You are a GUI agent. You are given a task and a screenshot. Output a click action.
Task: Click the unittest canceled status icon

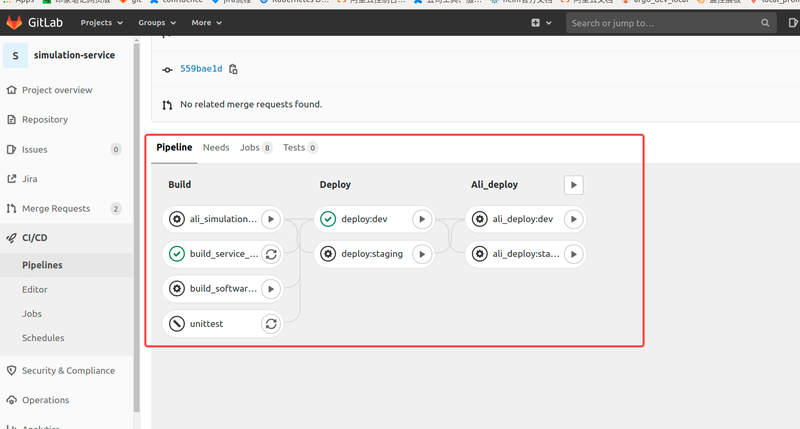click(177, 323)
